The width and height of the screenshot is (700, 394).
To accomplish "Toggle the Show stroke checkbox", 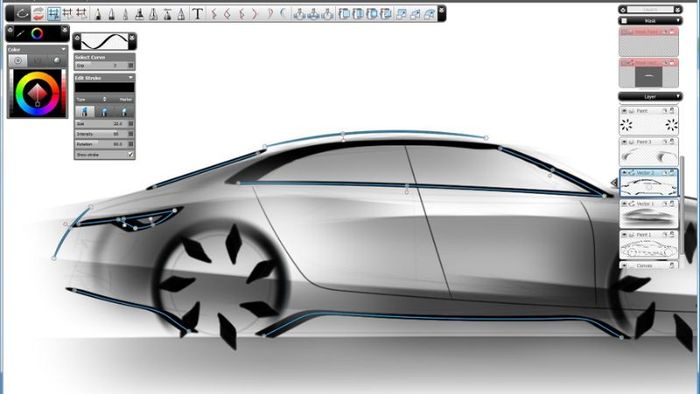I will click(130, 154).
